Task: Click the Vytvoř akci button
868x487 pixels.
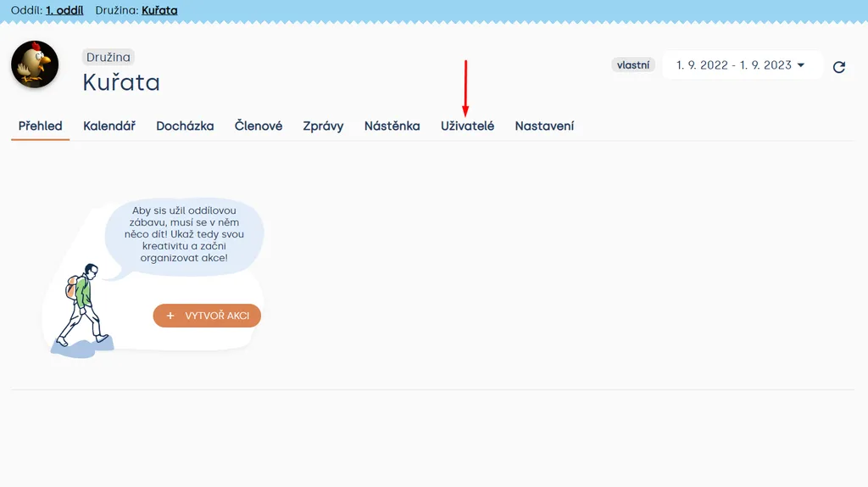Action: point(207,316)
